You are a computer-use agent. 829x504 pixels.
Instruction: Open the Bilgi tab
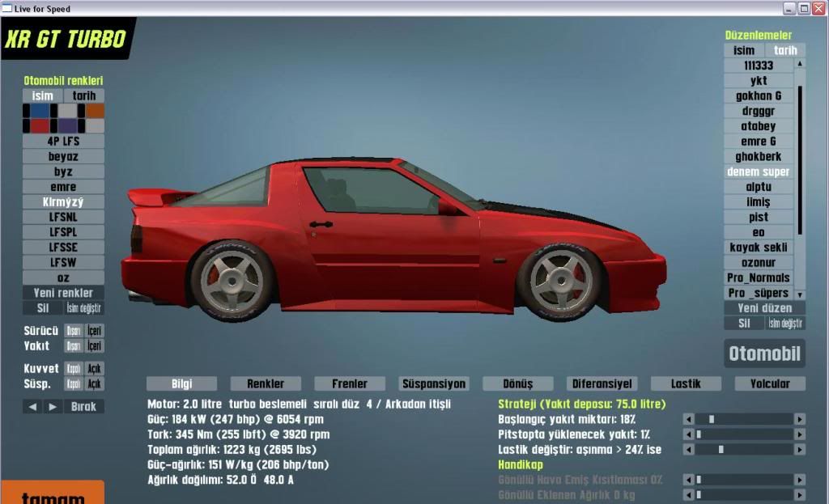tap(182, 383)
